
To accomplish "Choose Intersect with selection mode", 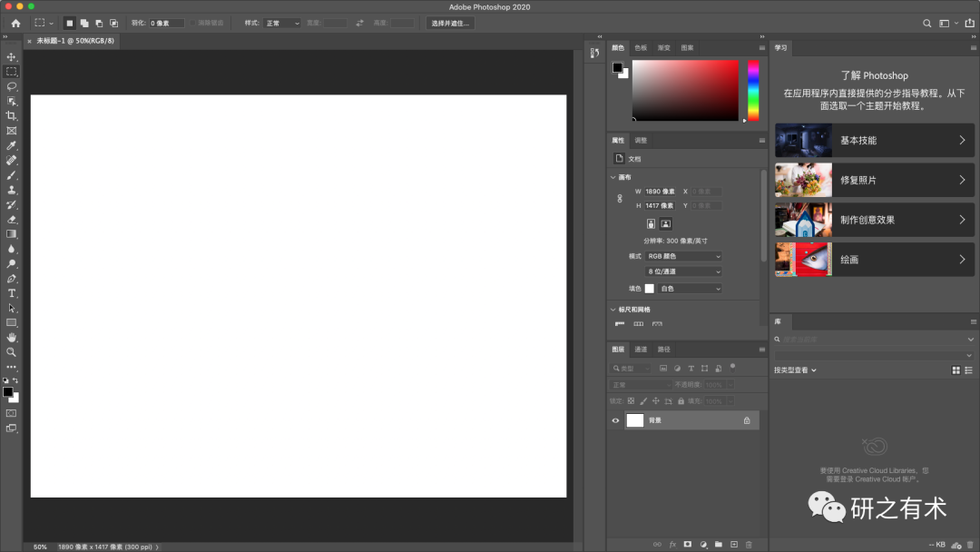I will click(x=113, y=23).
